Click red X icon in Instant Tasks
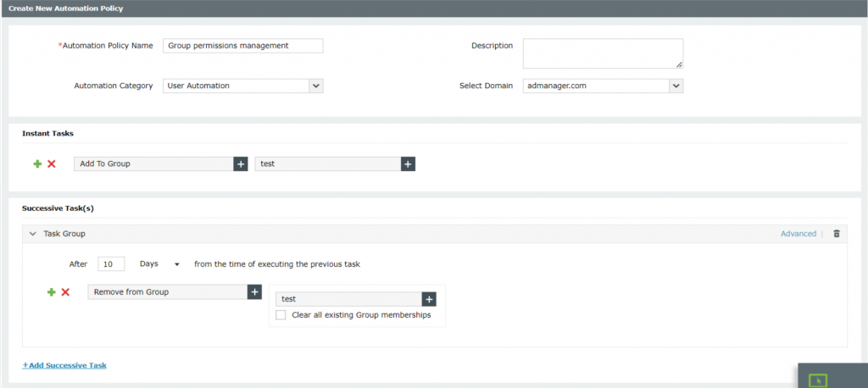This screenshot has width=868, height=388. [52, 164]
